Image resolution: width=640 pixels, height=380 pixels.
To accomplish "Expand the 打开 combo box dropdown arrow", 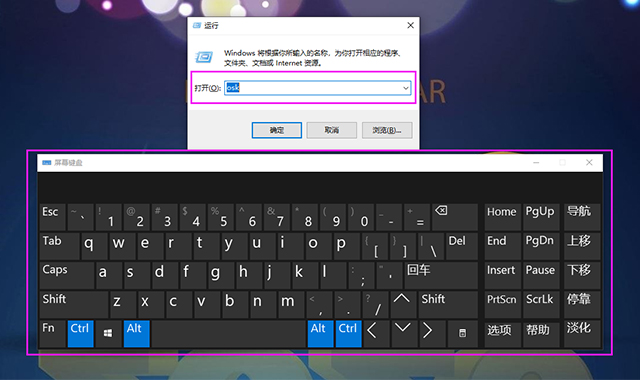I will tap(406, 88).
